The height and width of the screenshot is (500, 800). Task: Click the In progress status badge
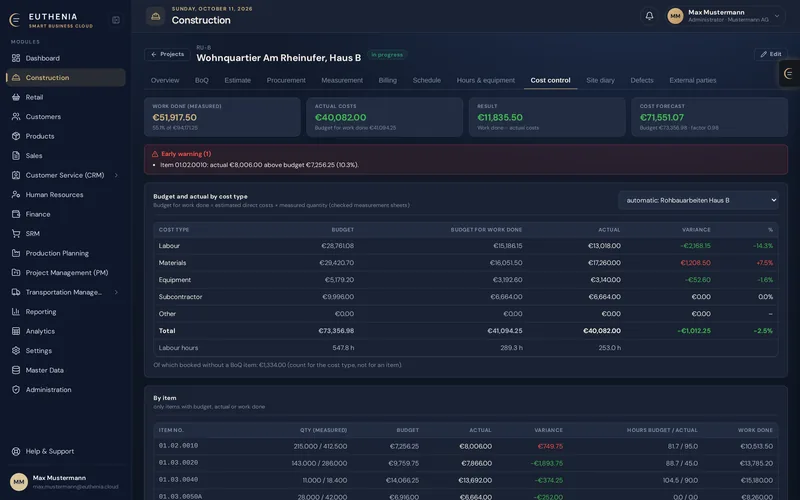tap(387, 55)
